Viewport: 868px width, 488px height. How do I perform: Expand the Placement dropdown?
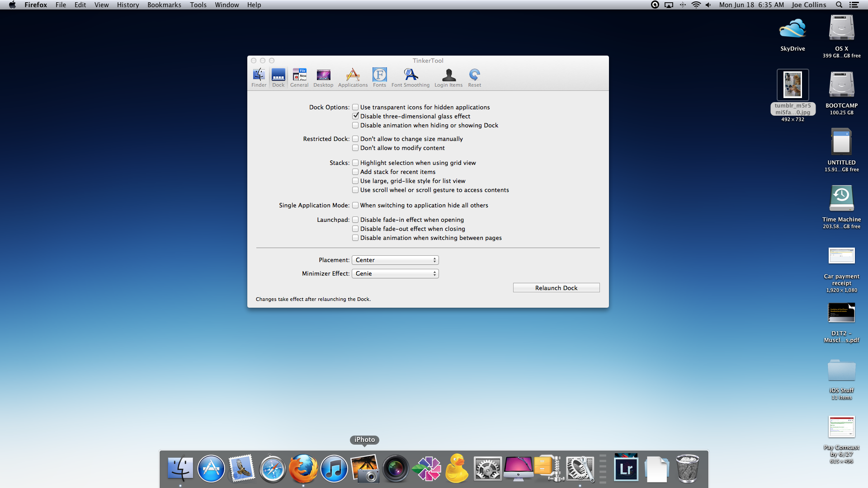pyautogui.click(x=395, y=260)
